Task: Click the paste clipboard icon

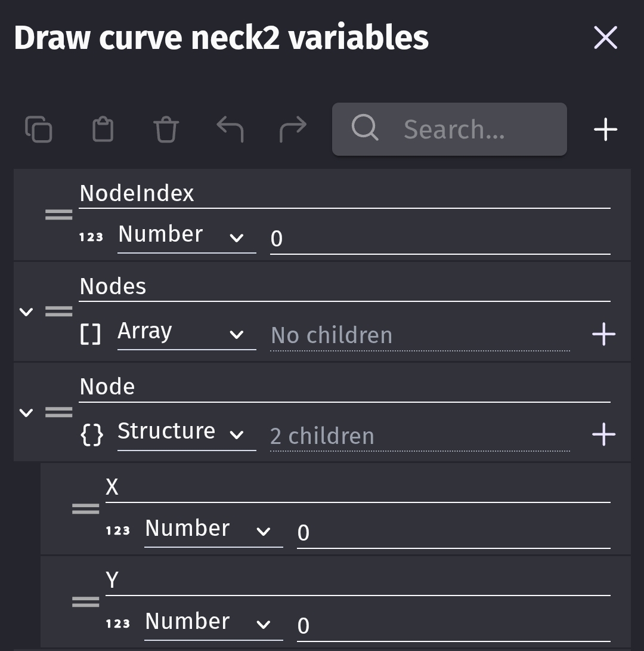Action: pos(103,129)
